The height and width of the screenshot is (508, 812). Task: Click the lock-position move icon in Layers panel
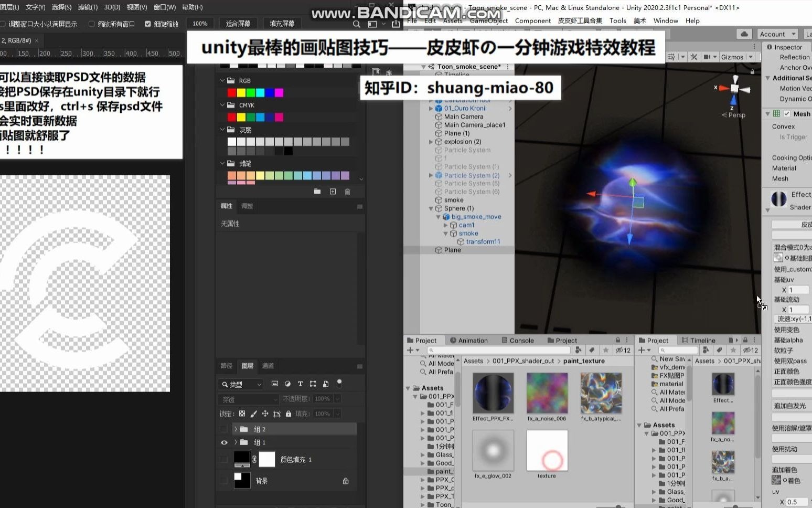[x=266, y=414]
